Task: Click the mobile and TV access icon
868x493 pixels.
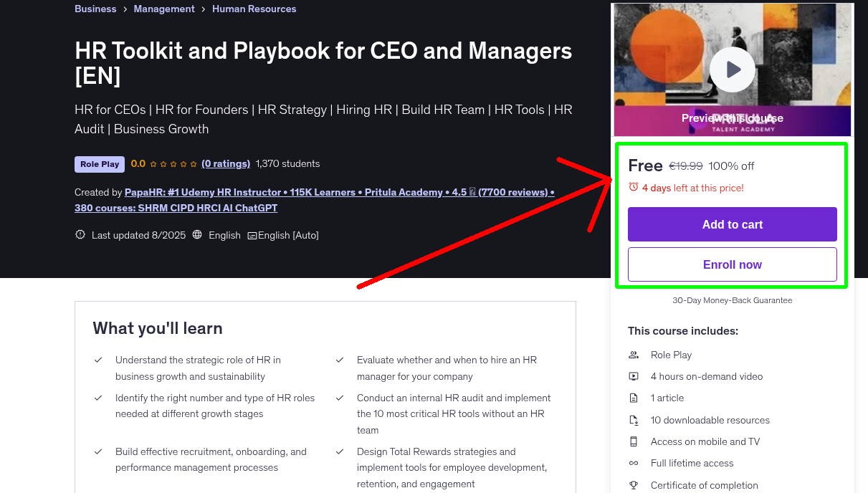Action: tap(634, 441)
